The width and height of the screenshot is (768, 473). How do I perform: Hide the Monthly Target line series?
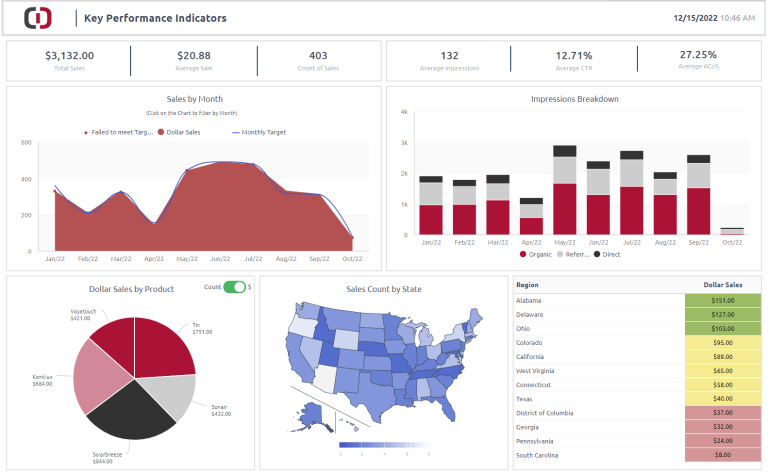tap(238, 132)
